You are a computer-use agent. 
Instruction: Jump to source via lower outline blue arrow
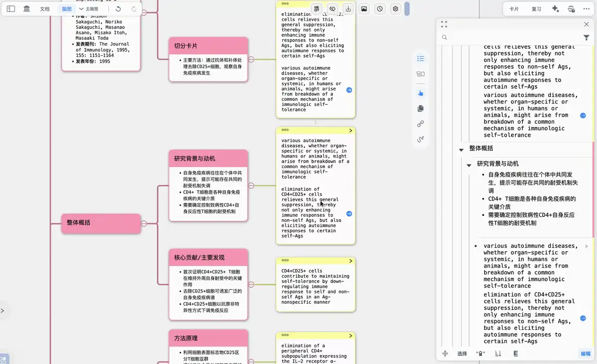(x=583, y=318)
